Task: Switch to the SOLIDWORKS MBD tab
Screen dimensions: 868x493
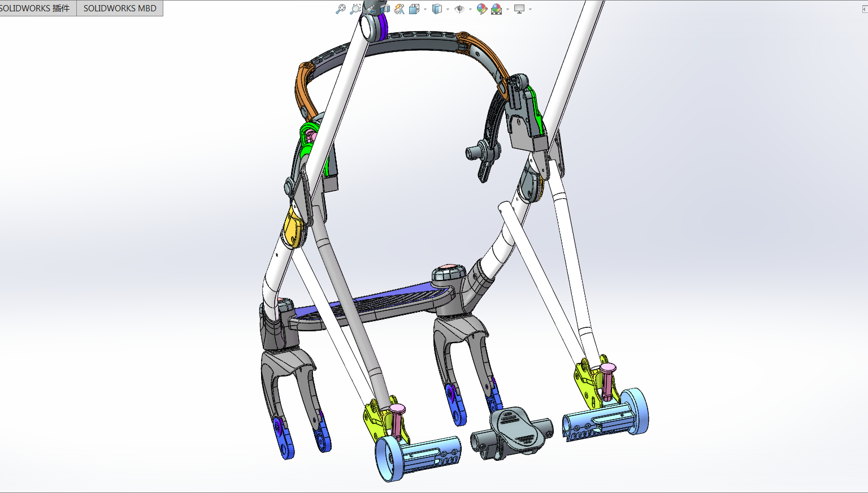Action: (x=120, y=8)
